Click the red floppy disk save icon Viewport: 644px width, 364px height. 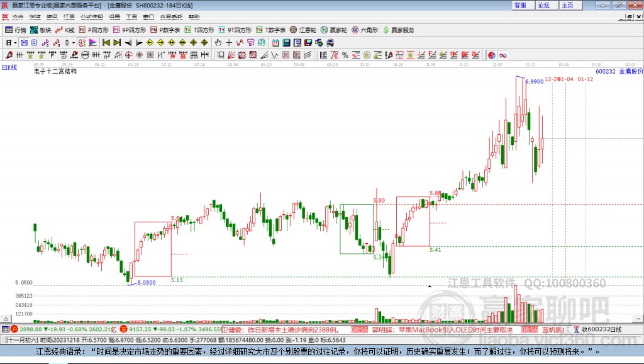(x=308, y=43)
